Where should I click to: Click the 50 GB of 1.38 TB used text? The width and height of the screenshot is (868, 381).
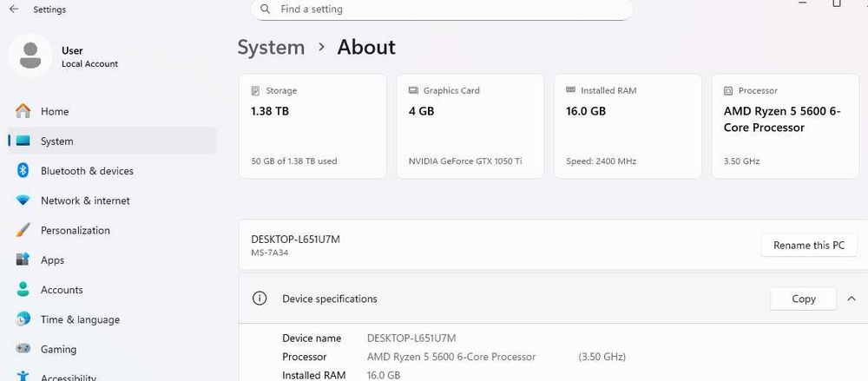click(294, 161)
